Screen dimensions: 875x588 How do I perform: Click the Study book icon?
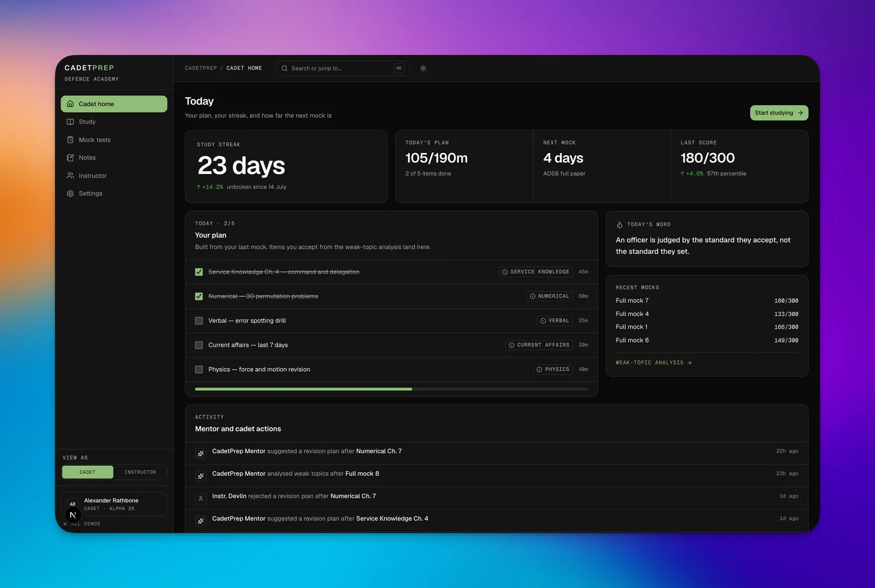[70, 122]
